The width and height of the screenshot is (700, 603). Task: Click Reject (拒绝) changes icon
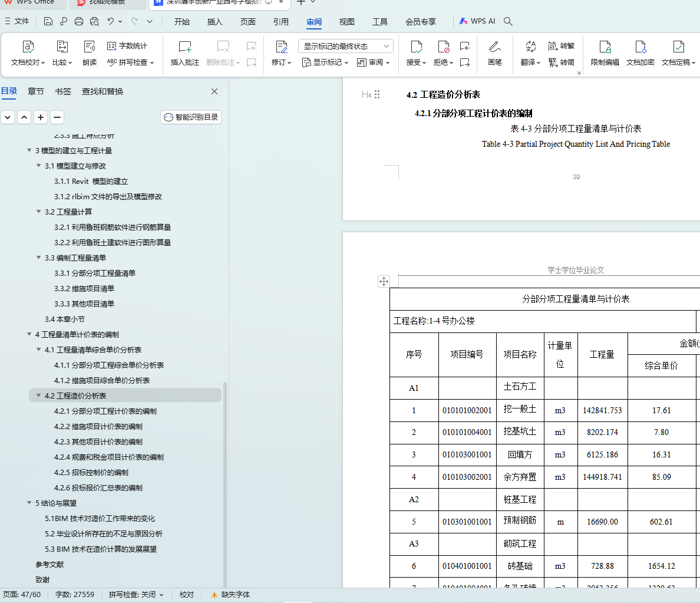point(443,47)
